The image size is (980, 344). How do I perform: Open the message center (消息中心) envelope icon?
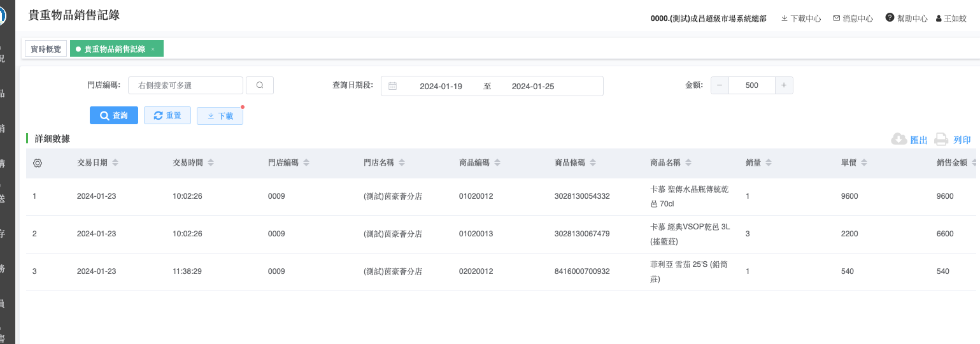pyautogui.click(x=836, y=18)
